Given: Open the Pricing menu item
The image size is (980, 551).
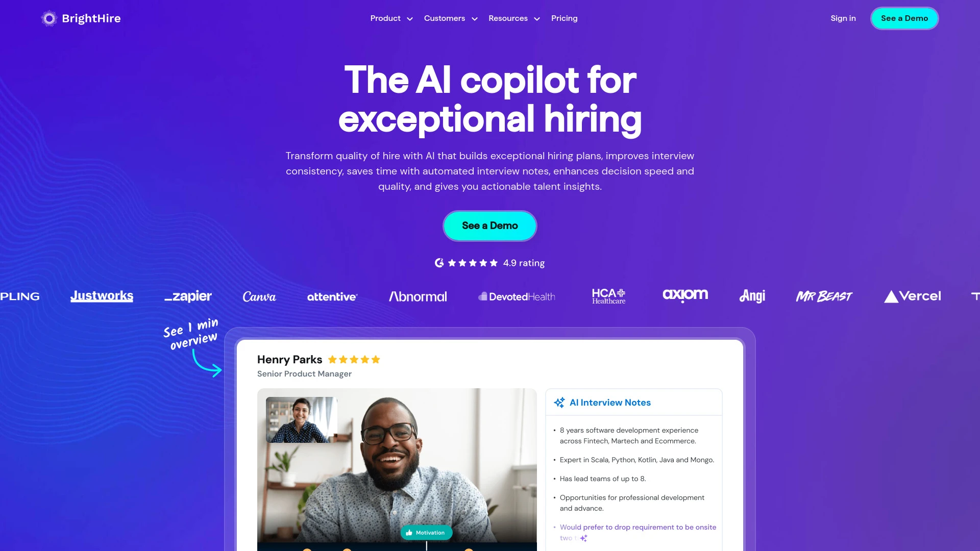Looking at the screenshot, I should click(564, 18).
